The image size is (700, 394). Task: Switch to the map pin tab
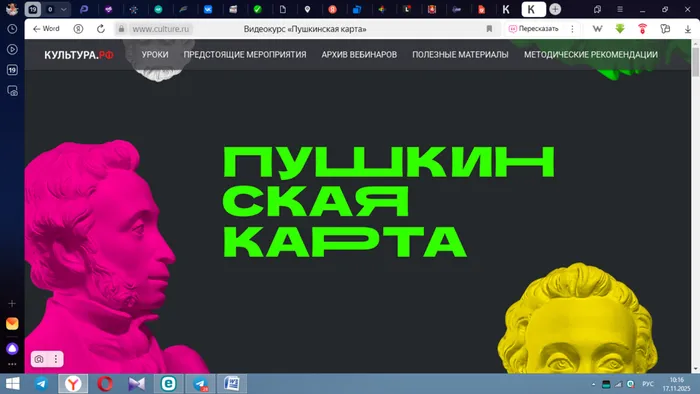(307, 9)
